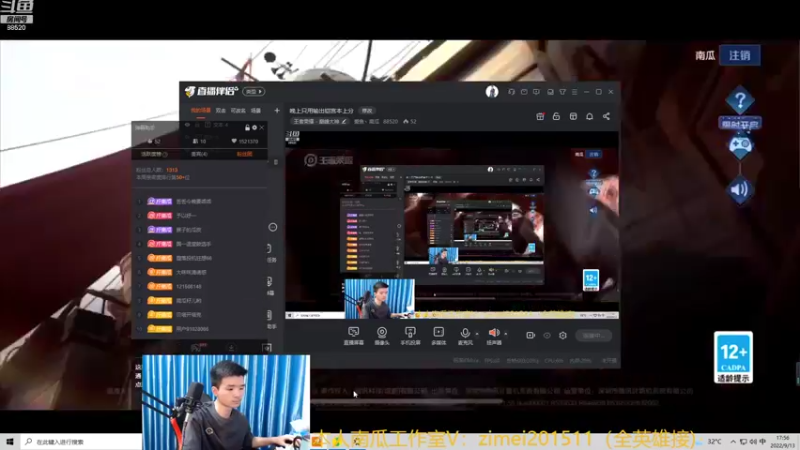Image resolution: width=800 pixels, height=450 pixels.
Task: Open CADPA 12+ age rating badge
Action: click(733, 357)
